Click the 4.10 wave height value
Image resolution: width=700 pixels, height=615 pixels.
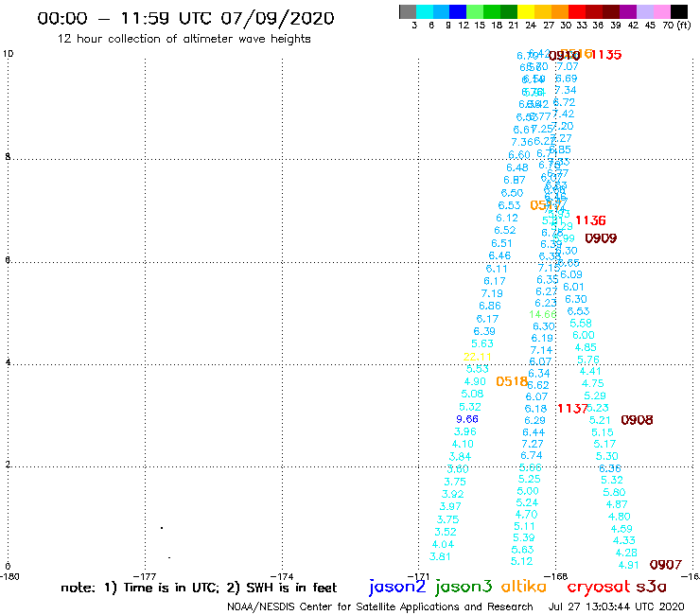463,445
